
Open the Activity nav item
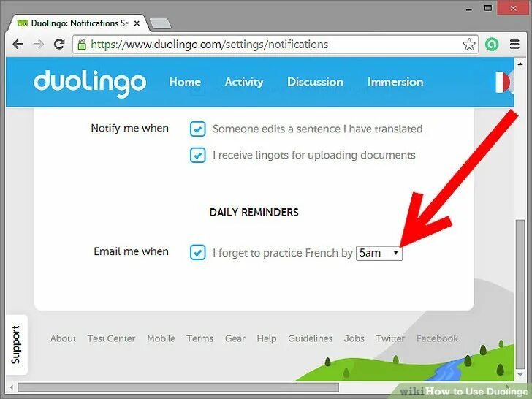pos(244,82)
